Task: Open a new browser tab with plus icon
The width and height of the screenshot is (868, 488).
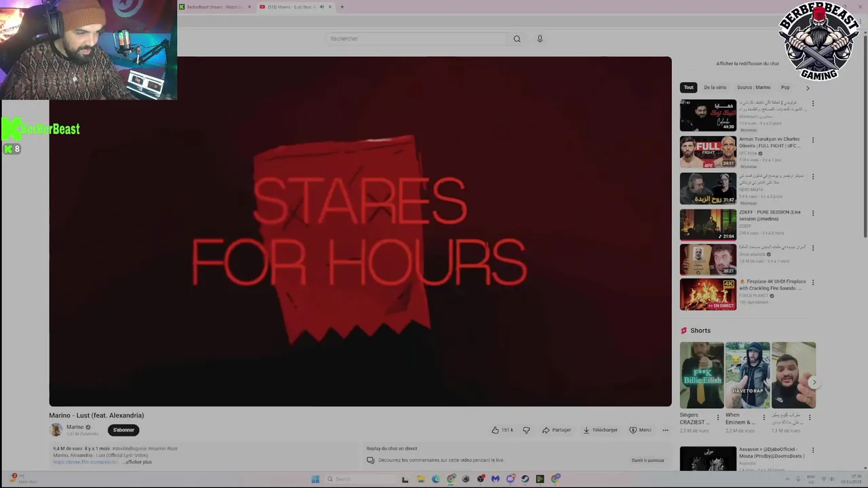Action: click(342, 7)
